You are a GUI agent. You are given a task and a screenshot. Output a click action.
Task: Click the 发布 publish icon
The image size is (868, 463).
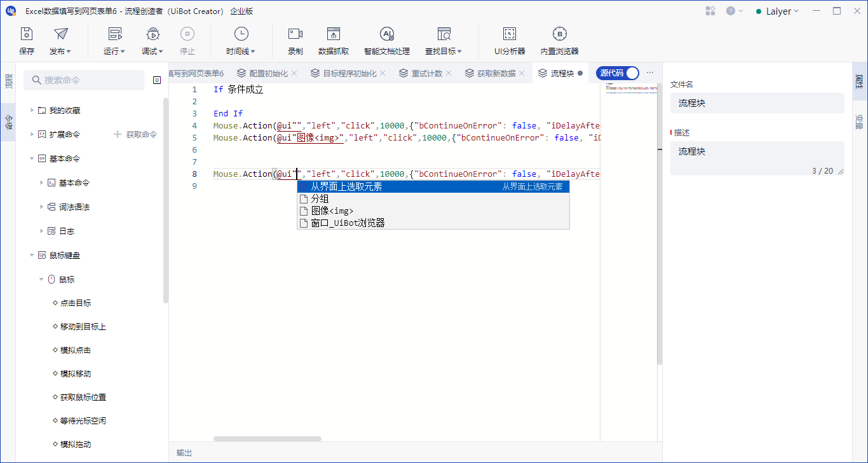coord(60,34)
